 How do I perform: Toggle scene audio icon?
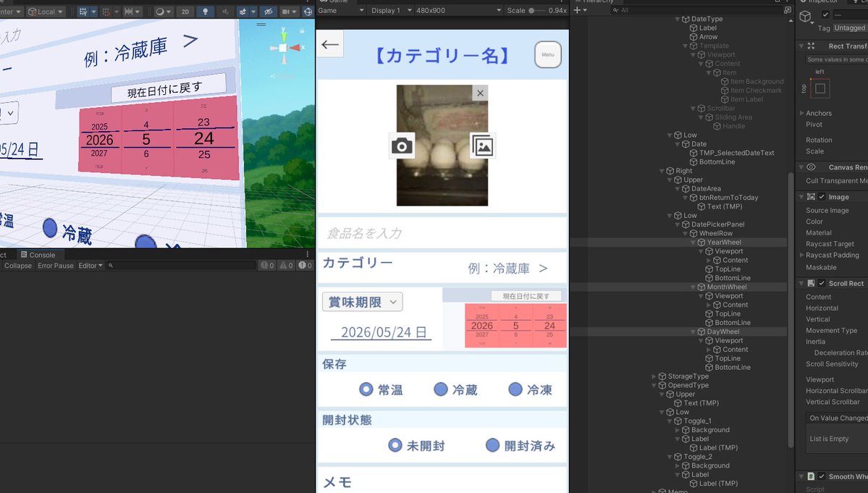coord(225,11)
